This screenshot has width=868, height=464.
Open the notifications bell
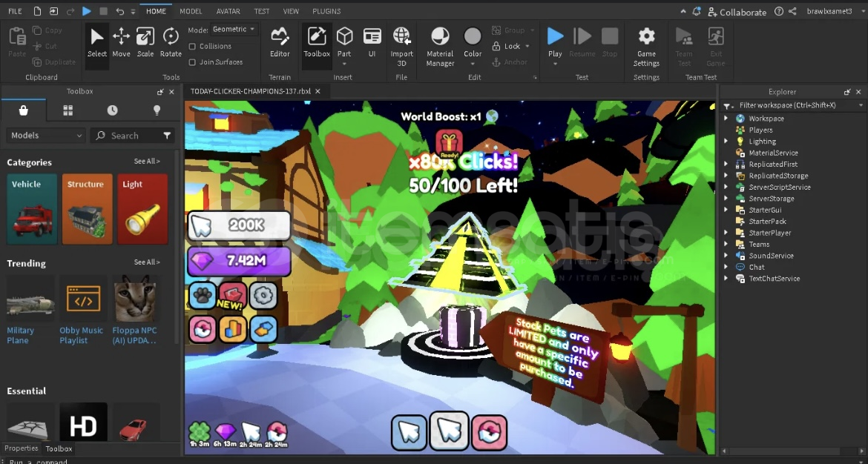(697, 11)
